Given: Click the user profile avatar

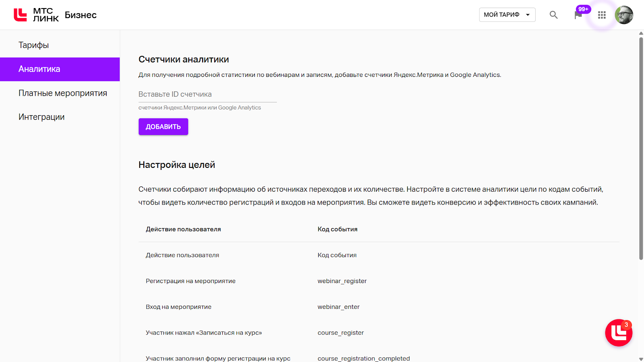Looking at the screenshot, I should 624,15.
